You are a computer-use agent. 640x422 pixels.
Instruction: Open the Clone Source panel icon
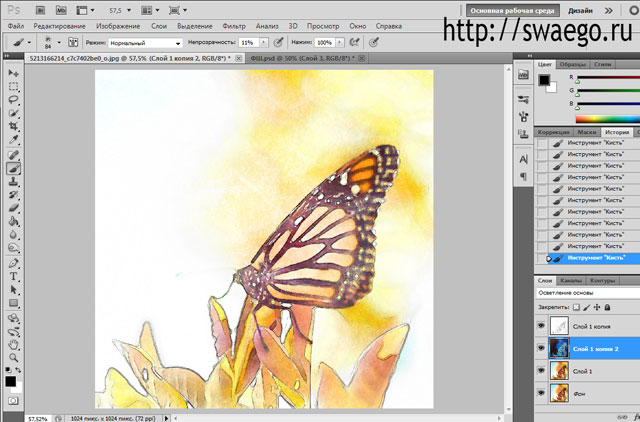[523, 133]
